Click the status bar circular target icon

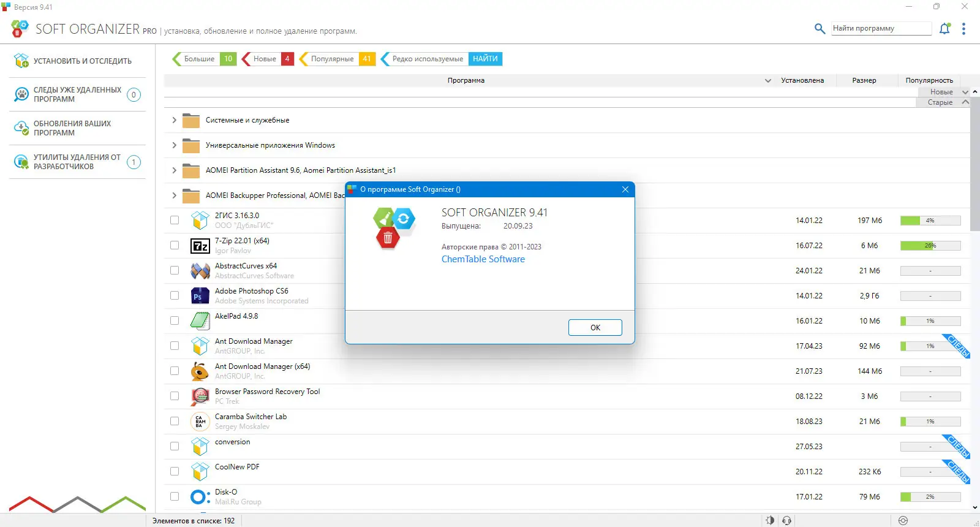point(903,520)
